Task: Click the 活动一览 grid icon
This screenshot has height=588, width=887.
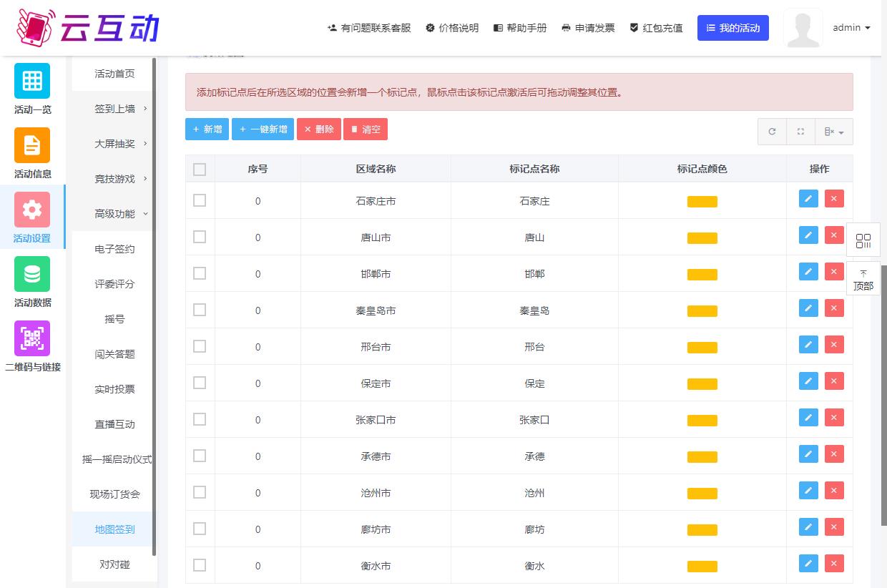Action: 32,81
